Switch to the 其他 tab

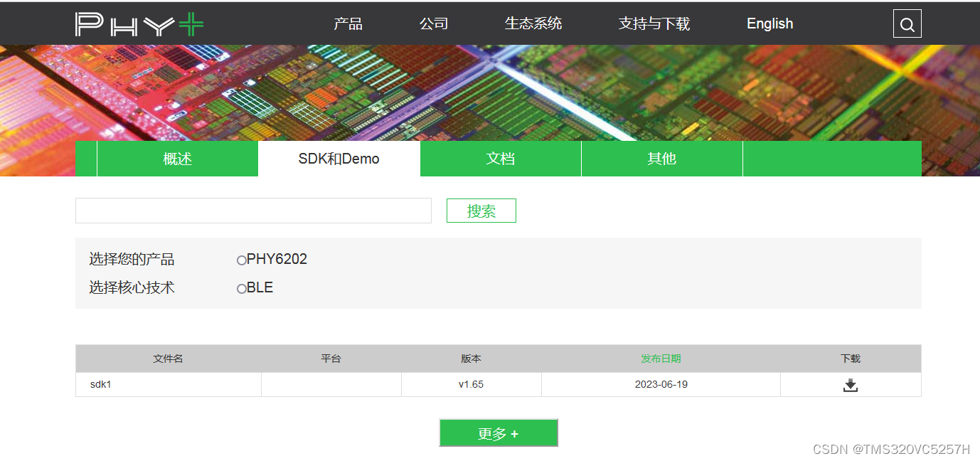click(x=661, y=158)
